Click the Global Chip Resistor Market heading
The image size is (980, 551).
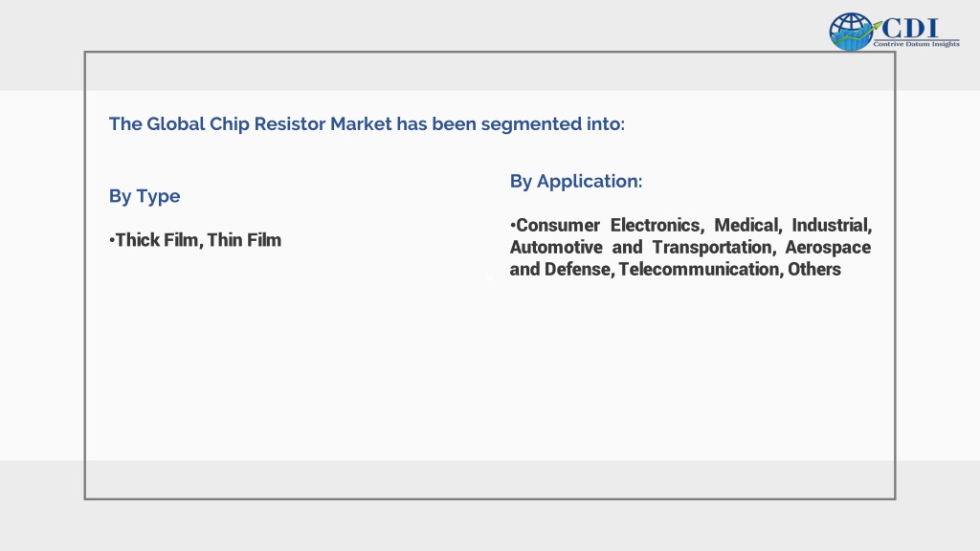367,123
